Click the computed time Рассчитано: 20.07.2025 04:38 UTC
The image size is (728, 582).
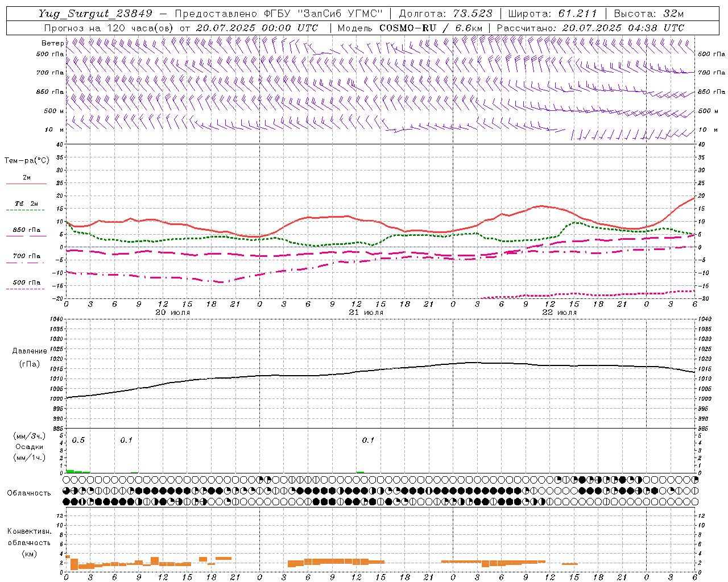(x=590, y=28)
